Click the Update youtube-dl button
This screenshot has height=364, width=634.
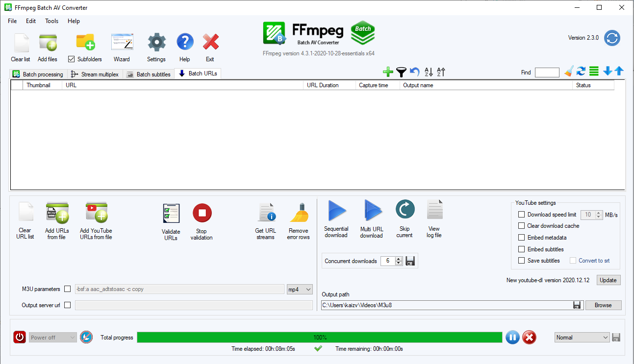click(x=609, y=280)
